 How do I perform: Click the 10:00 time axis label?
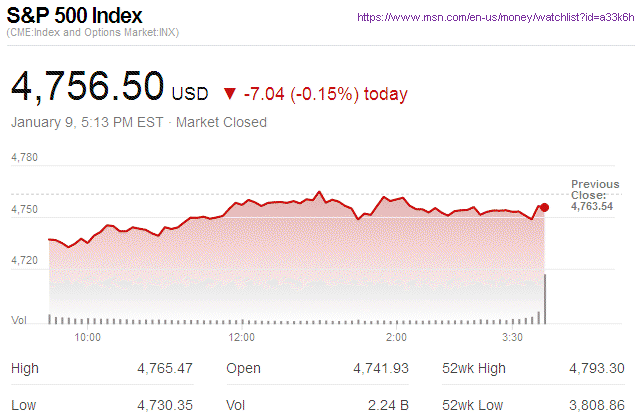coord(88,337)
